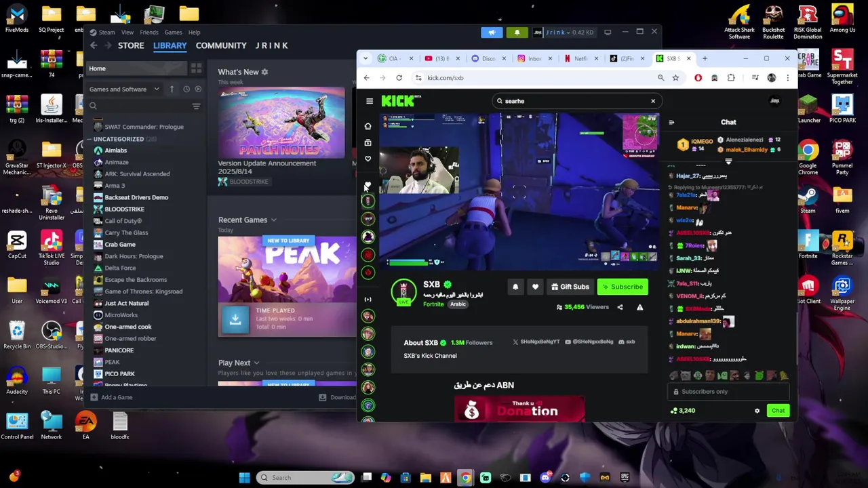Click the Windows taskbar search box

pos(305,478)
